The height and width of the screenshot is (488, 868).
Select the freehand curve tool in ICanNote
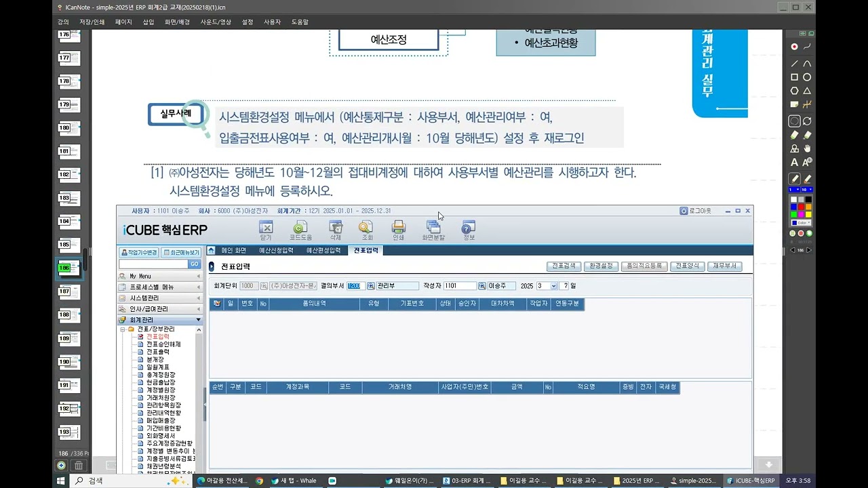click(807, 46)
